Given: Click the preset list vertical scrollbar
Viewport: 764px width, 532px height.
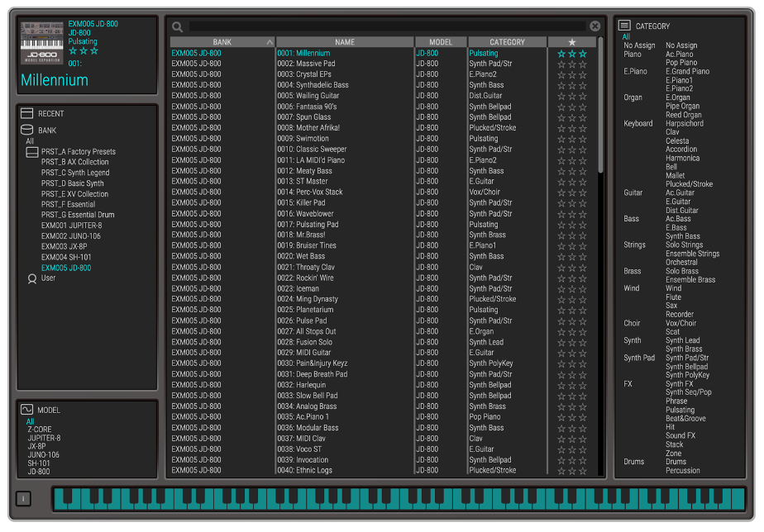Looking at the screenshot, I should click(x=601, y=105).
